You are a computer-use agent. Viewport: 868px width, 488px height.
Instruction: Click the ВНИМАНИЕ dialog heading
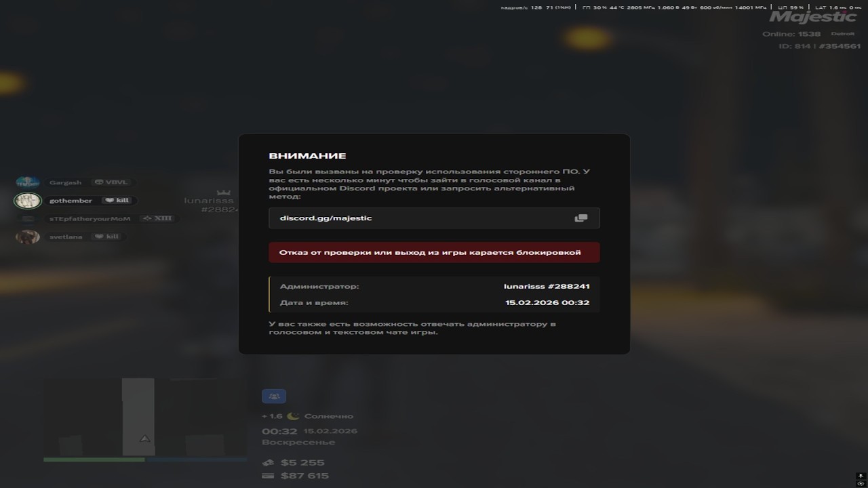(x=307, y=156)
